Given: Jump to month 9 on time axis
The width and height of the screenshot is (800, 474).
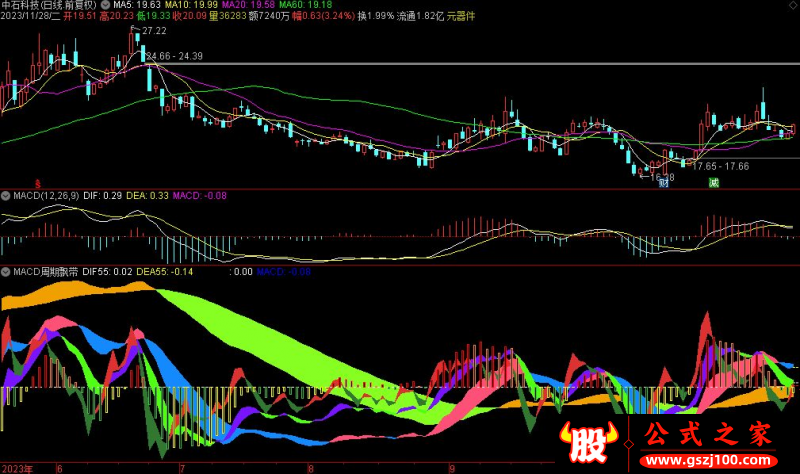Looking at the screenshot, I should pyautogui.click(x=451, y=468).
